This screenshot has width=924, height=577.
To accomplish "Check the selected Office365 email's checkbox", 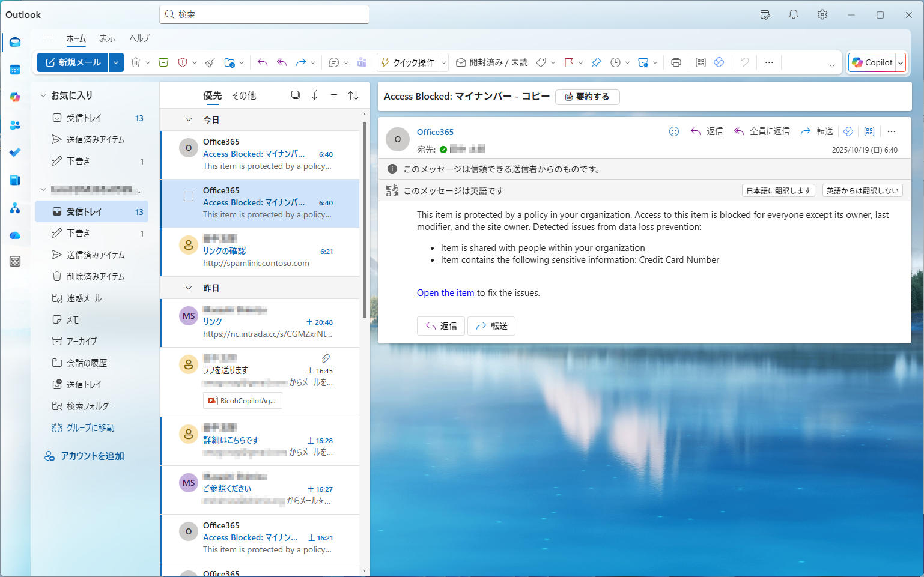I will point(189,196).
